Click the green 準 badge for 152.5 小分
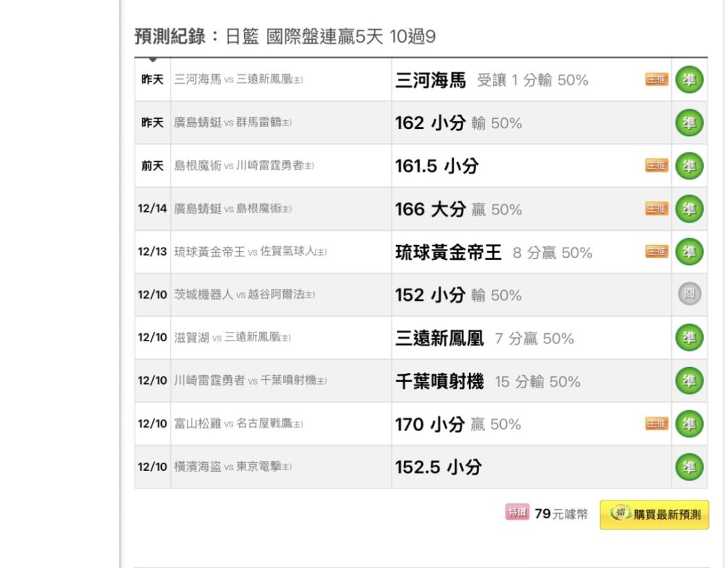The width and height of the screenshot is (728, 568). pos(689,467)
